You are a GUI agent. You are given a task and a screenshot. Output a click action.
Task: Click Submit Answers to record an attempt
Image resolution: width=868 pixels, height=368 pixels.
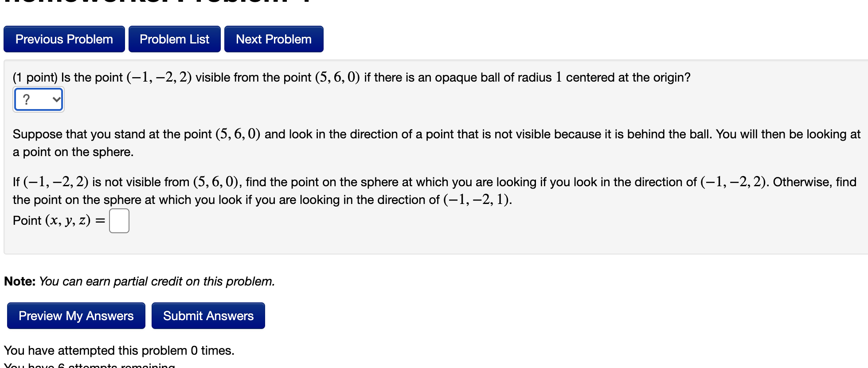(208, 316)
